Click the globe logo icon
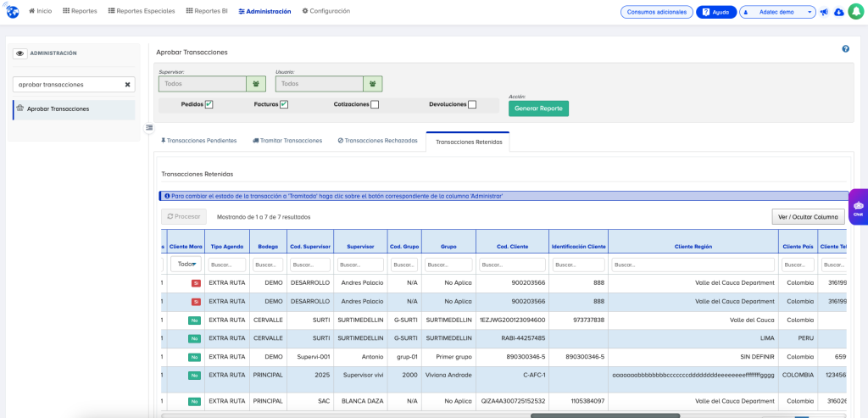Image resolution: width=868 pixels, height=418 pixels. point(12,12)
